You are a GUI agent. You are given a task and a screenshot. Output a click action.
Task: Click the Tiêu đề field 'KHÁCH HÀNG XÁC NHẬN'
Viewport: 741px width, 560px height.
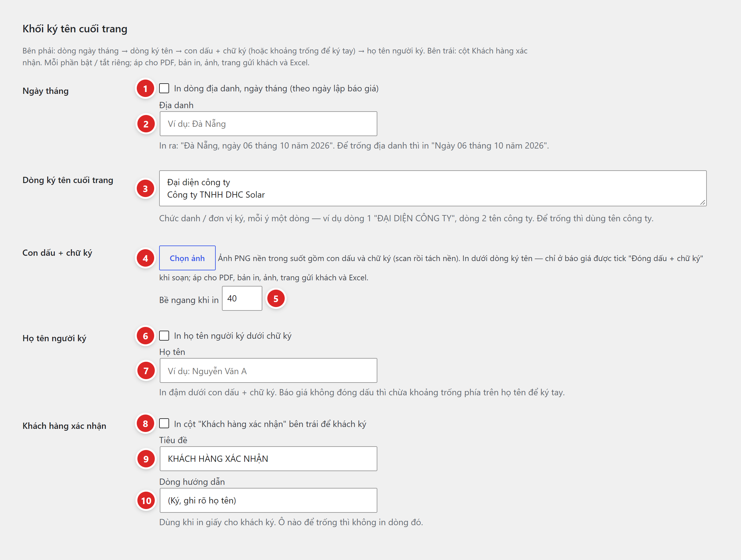268,458
